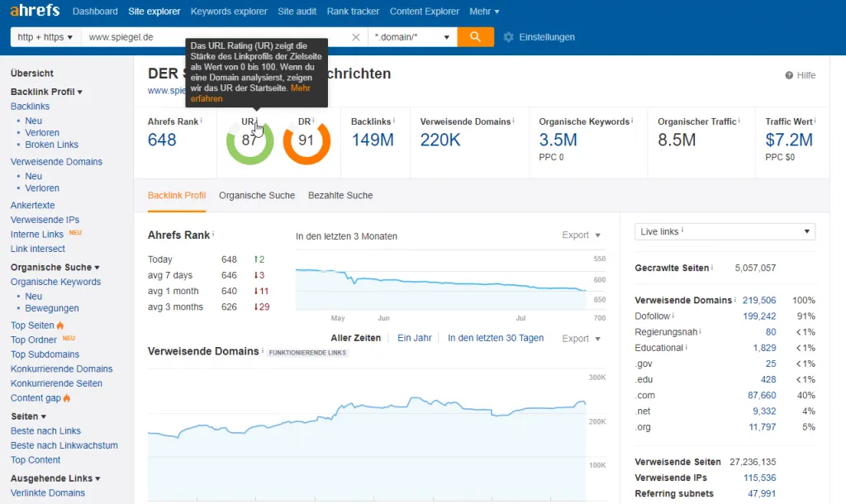Click the Einstellungen gear icon
This screenshot has width=846, height=504.
508,37
